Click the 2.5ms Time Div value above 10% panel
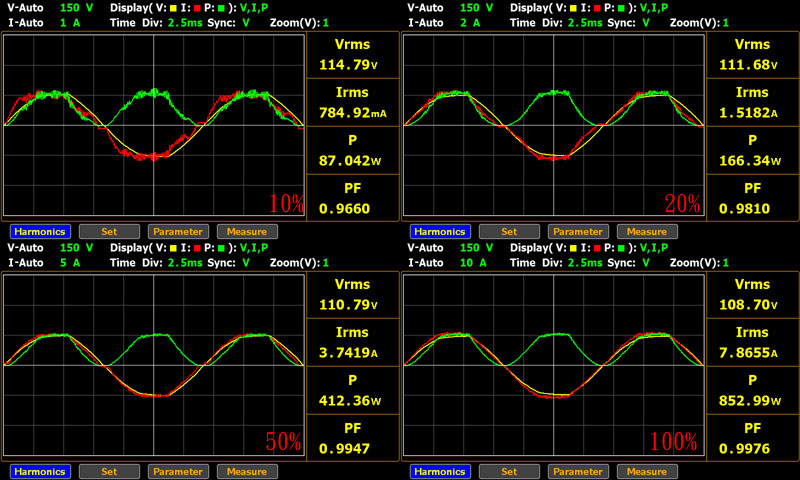Screen dimensions: 800x480 (x=185, y=23)
